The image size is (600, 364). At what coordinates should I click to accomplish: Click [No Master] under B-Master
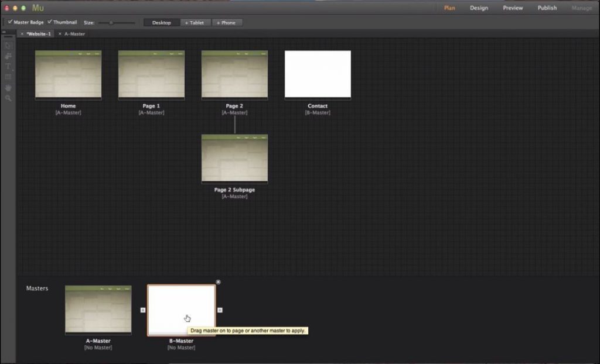[182, 348]
